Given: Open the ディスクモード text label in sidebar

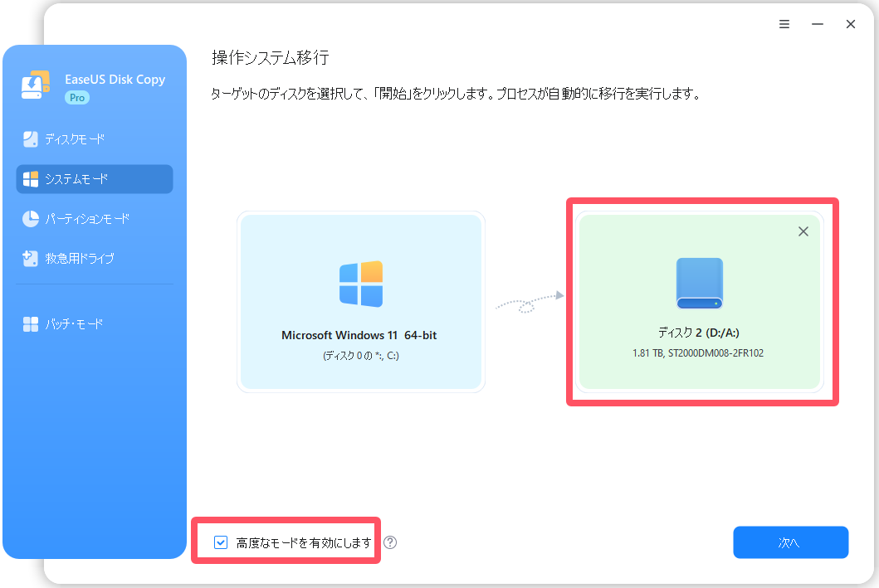Looking at the screenshot, I should 75,138.
